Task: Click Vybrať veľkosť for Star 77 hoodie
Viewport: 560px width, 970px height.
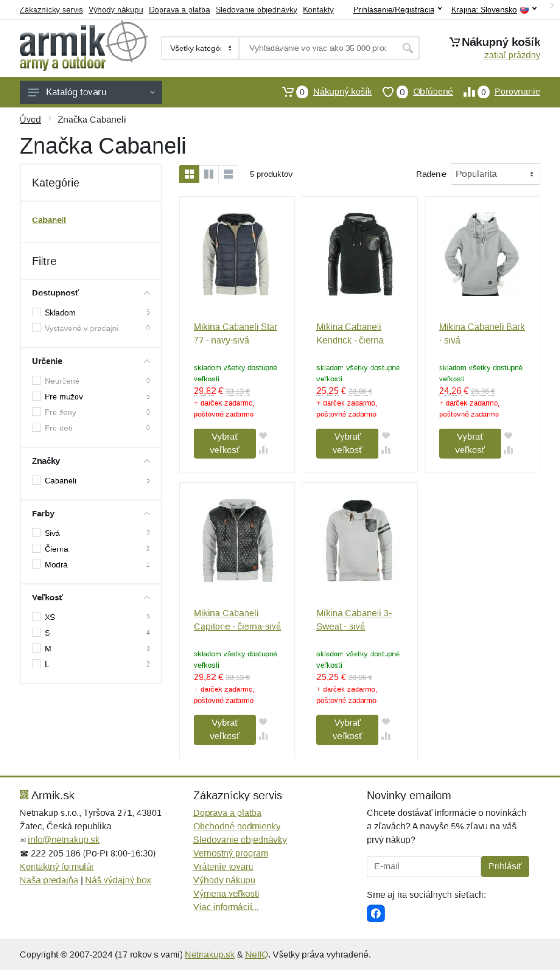Action: click(224, 443)
